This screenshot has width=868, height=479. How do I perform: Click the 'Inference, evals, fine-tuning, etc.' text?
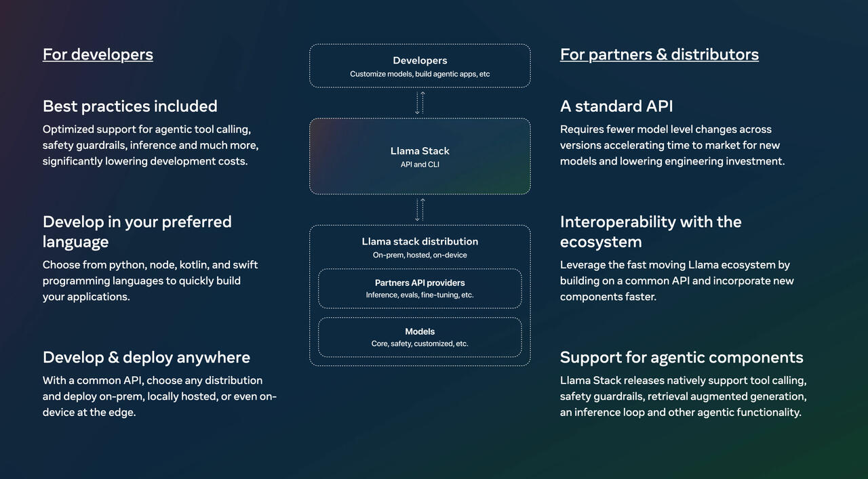[420, 295]
